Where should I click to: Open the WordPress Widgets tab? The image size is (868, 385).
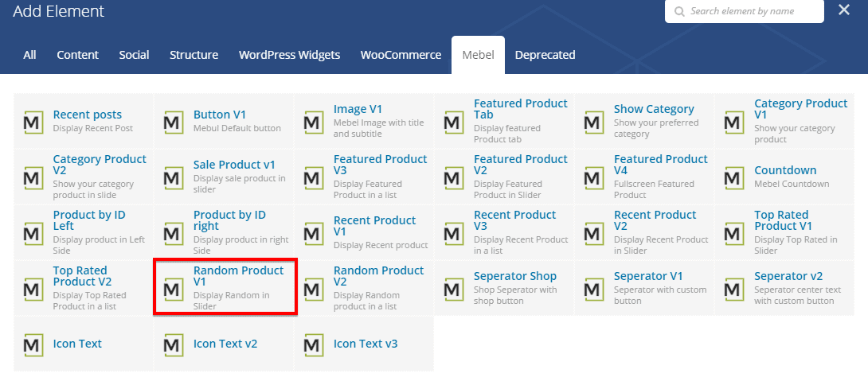[290, 55]
